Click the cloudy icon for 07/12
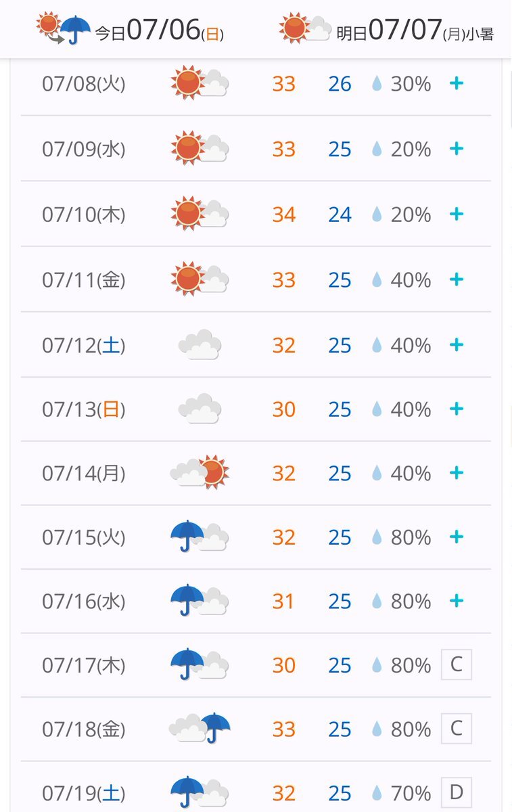The width and height of the screenshot is (512, 812). pyautogui.click(x=200, y=345)
